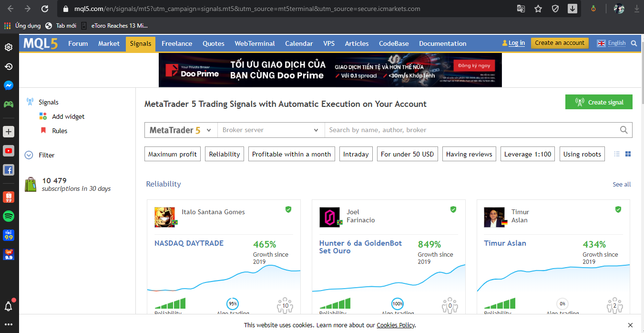Open the green gamepad sidebar icon

point(9,104)
